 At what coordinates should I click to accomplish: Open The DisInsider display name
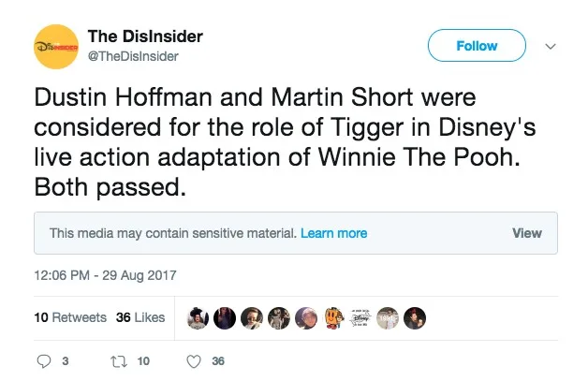145,37
